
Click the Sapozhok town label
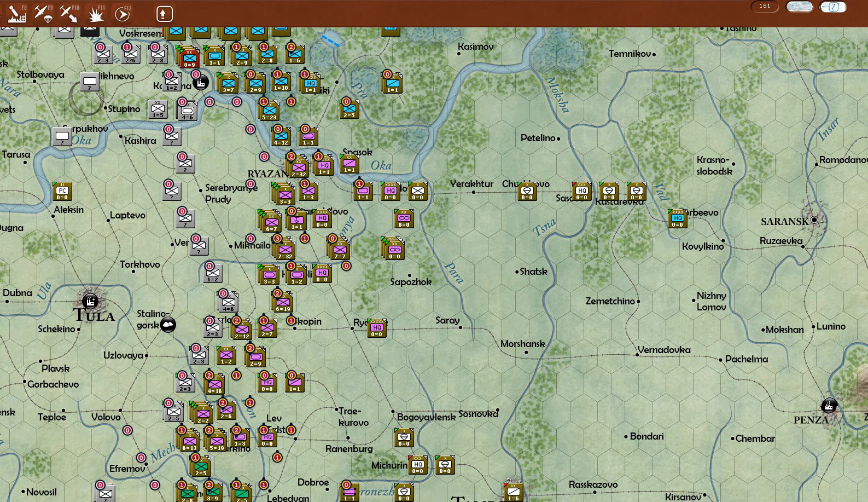[x=411, y=282]
